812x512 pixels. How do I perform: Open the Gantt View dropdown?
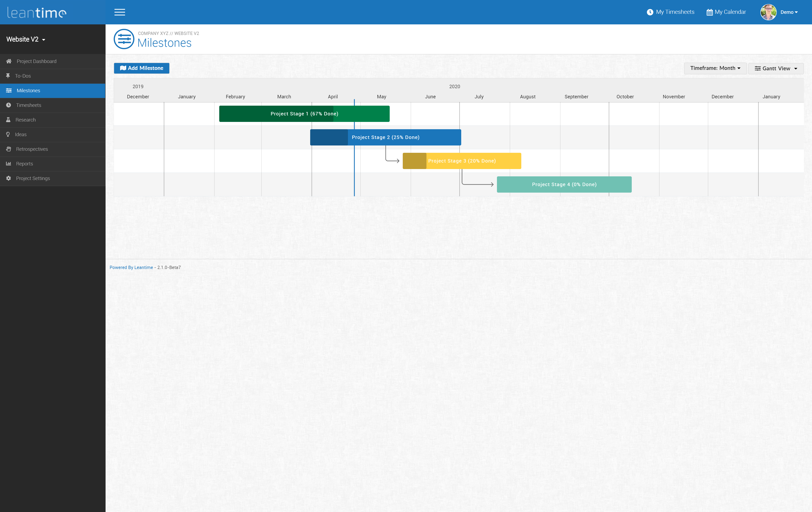[776, 68]
